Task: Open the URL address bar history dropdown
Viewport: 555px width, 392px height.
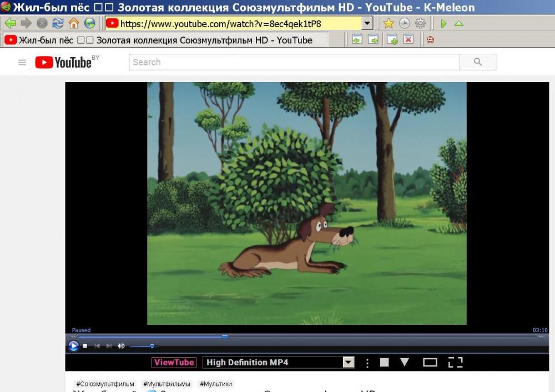Action: [x=367, y=23]
